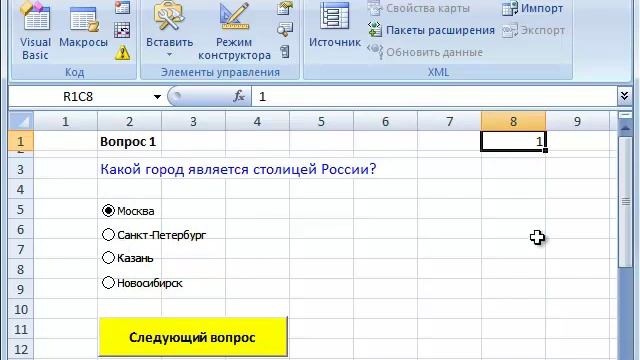Click Свойства карты in XML group

[419, 8]
